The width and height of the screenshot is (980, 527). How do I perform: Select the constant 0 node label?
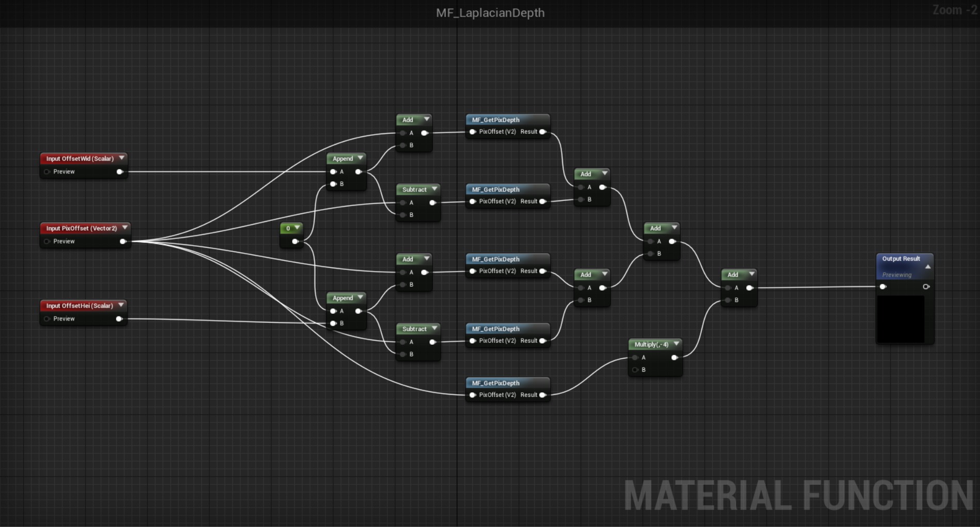point(288,228)
